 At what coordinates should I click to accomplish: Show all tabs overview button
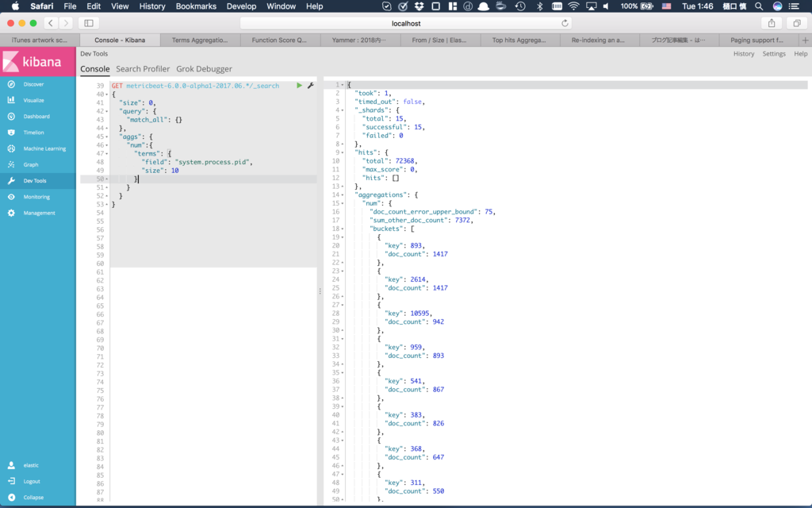click(797, 23)
